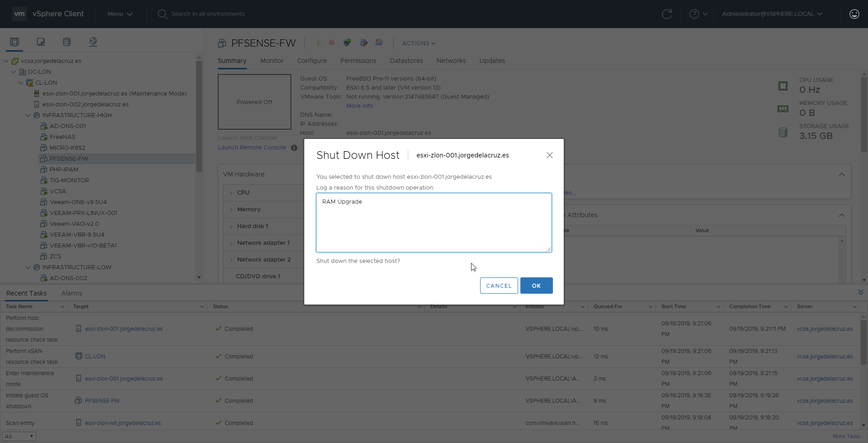Image resolution: width=868 pixels, height=443 pixels.
Task: Open VMs and Templates inventory view icon
Action: 41,42
